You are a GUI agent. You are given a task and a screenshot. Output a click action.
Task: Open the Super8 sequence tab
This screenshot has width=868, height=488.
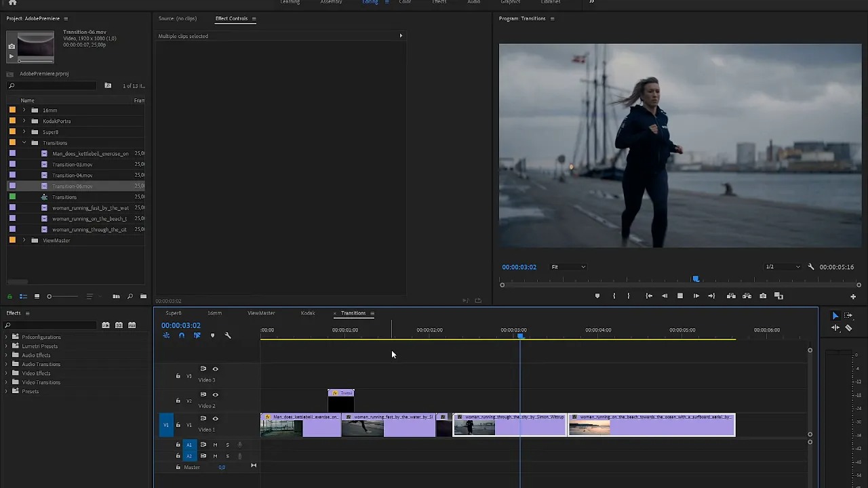[x=174, y=313]
